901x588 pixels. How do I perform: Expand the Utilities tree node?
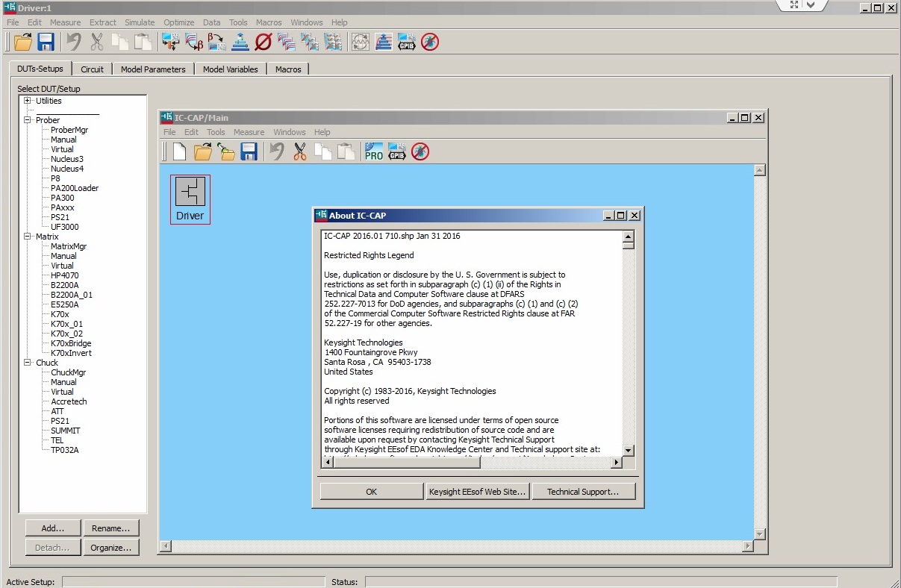[28, 101]
